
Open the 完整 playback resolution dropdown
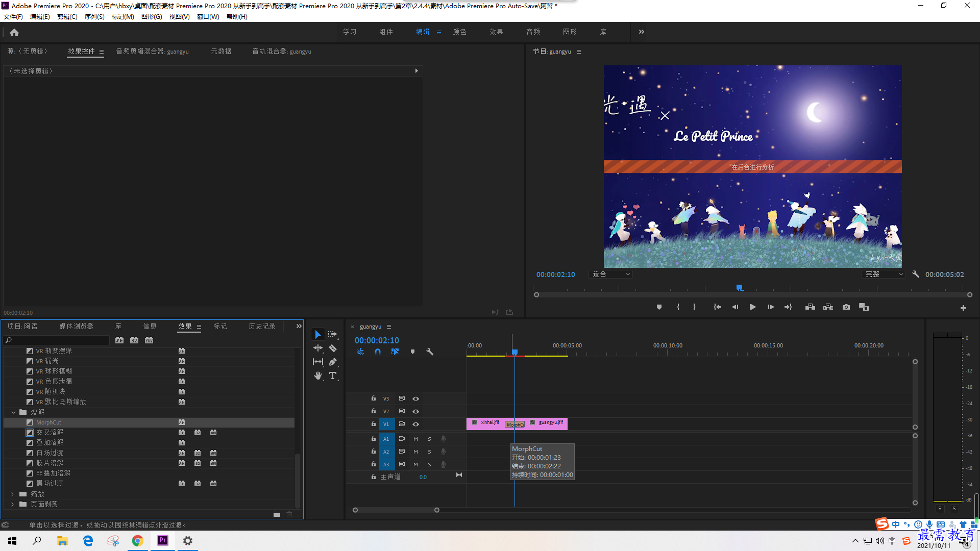tap(885, 274)
